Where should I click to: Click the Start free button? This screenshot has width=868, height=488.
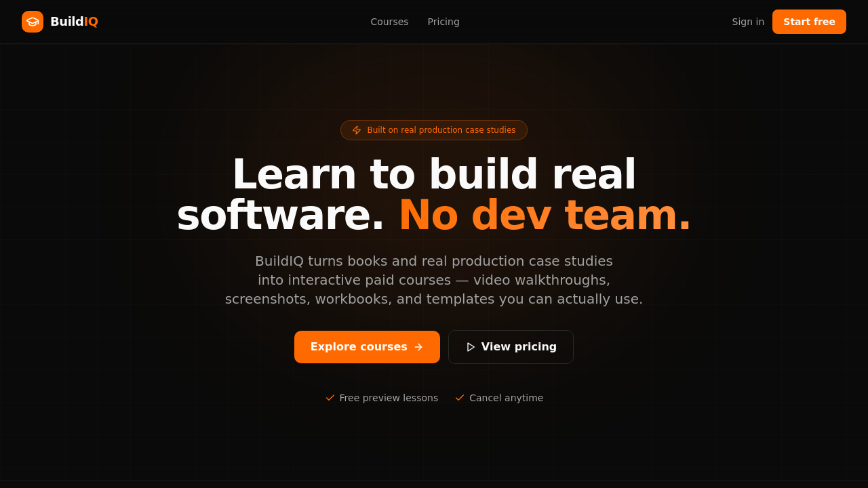809,22
